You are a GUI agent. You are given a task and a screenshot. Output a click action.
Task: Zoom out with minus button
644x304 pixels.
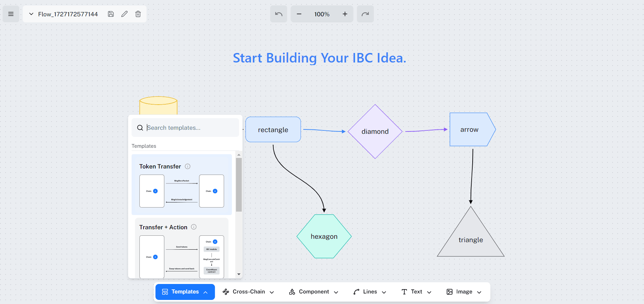click(299, 14)
